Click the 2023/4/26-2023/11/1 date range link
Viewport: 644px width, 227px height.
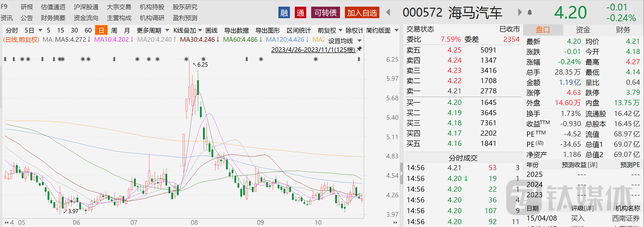tap(313, 50)
